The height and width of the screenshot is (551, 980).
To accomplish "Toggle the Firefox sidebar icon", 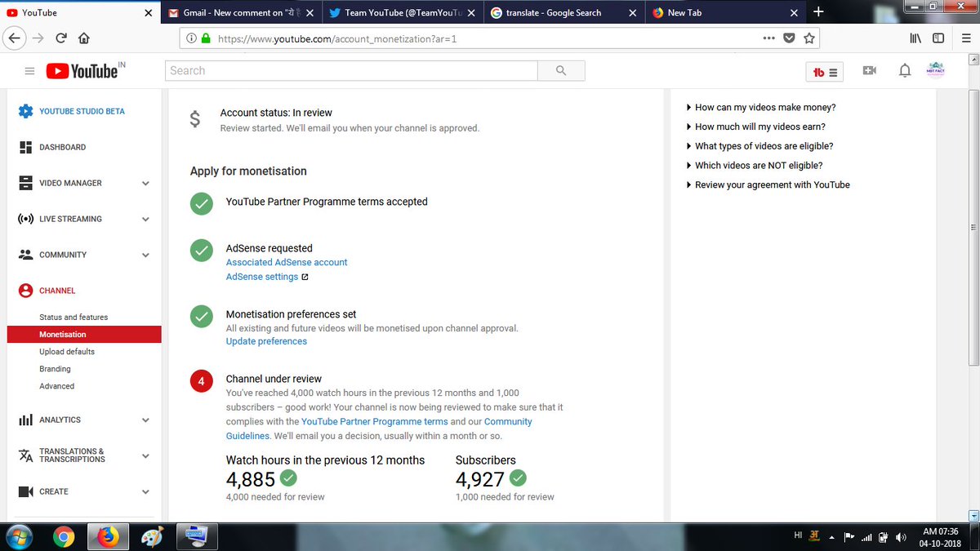I will (x=938, y=38).
